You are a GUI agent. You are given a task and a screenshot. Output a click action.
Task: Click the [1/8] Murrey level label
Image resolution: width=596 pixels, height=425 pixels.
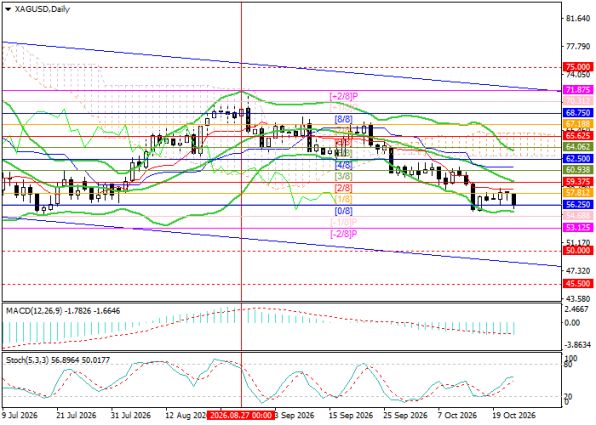pyautogui.click(x=344, y=199)
